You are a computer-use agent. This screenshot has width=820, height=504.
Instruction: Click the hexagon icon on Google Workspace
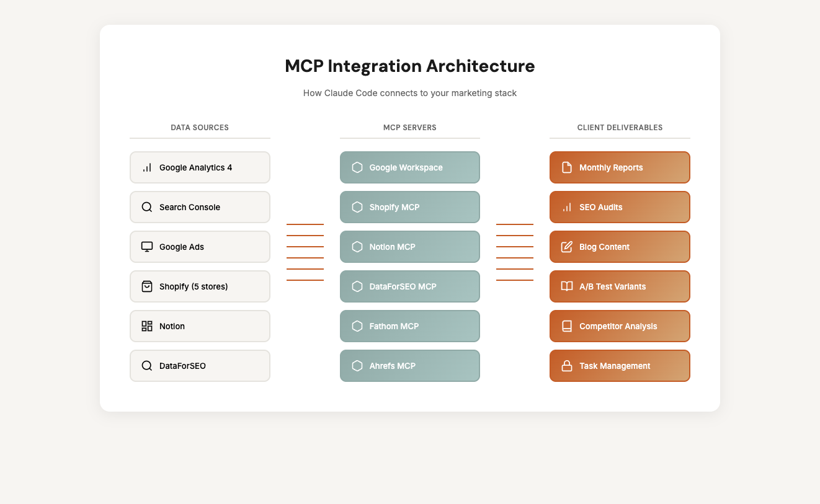pyautogui.click(x=357, y=167)
